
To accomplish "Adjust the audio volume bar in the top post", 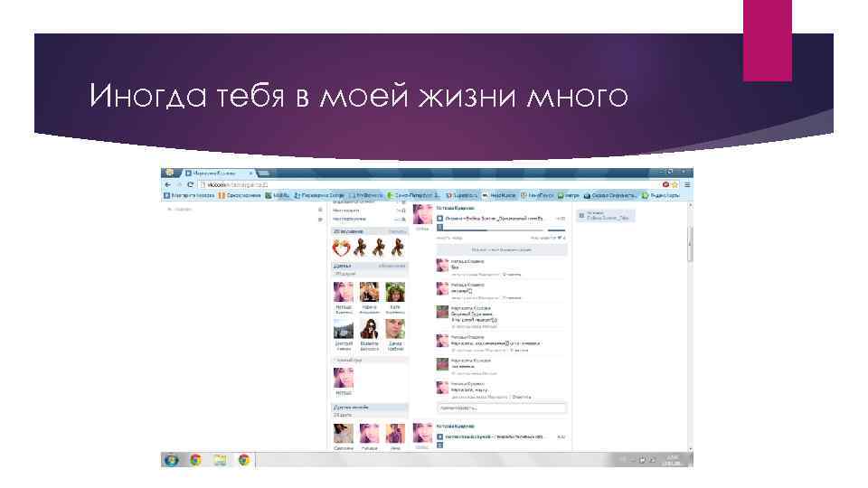I will tap(556, 229).
